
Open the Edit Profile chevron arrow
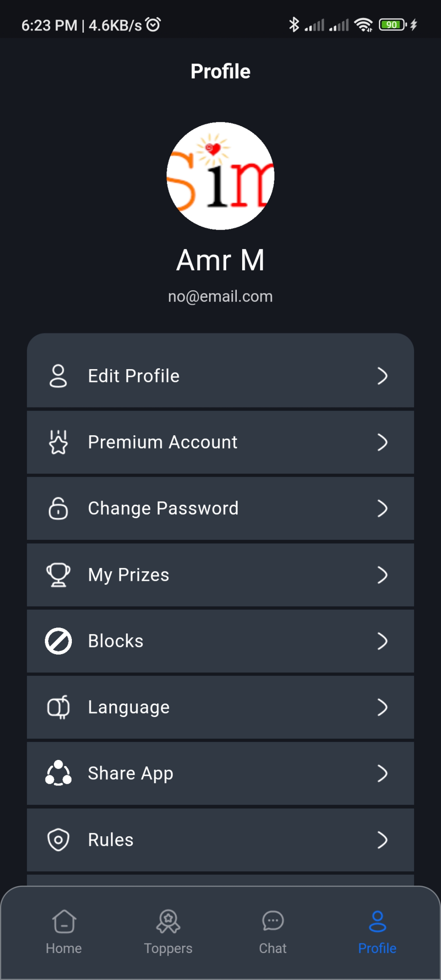tap(382, 376)
